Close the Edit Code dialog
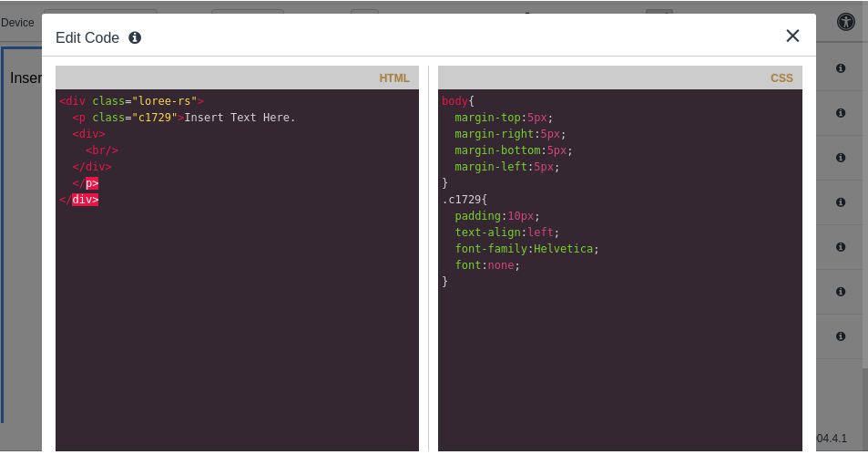868x465 pixels. pyautogui.click(x=792, y=36)
